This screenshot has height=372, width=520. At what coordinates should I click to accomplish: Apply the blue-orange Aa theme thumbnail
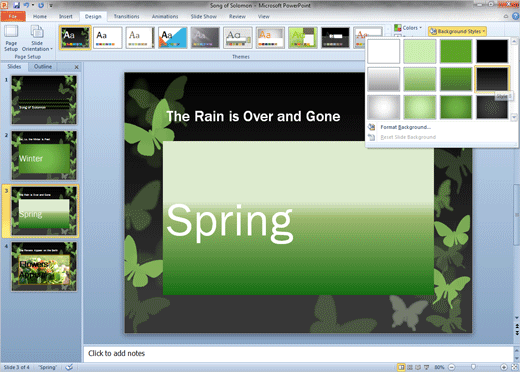coord(173,38)
